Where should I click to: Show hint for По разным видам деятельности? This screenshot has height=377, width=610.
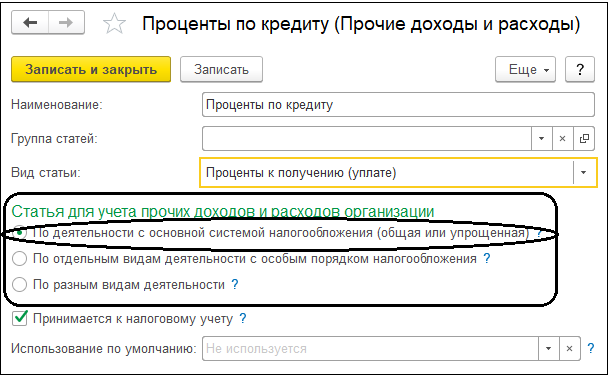click(235, 284)
